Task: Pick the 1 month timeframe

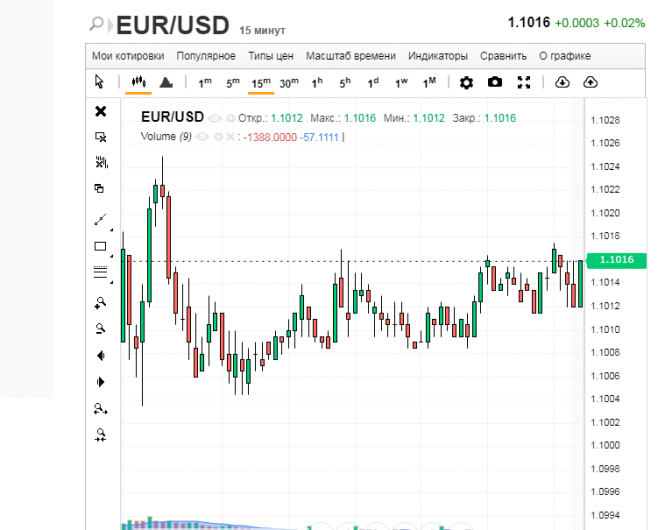Action: (429, 83)
